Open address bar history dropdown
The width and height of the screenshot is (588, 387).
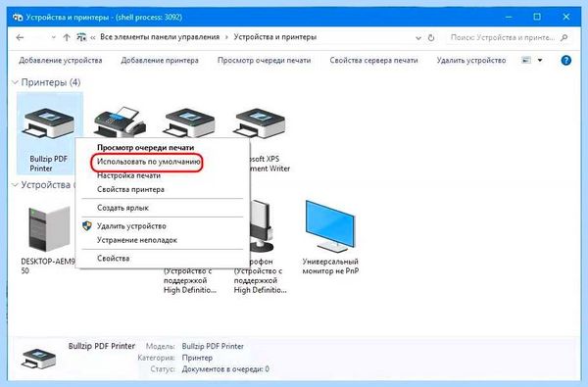coord(418,38)
